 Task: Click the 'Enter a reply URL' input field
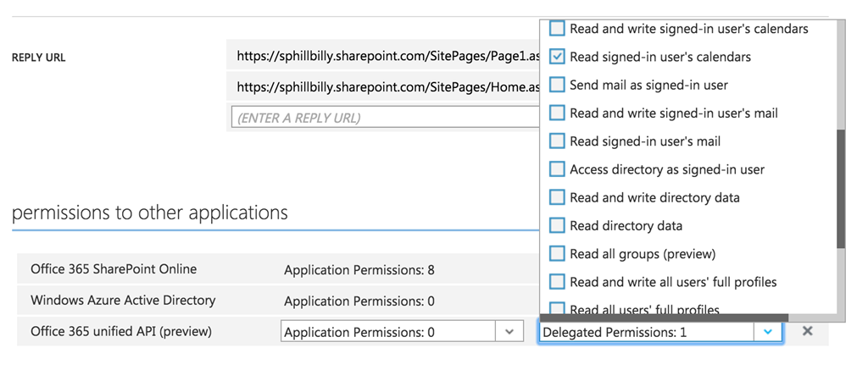tap(386, 118)
